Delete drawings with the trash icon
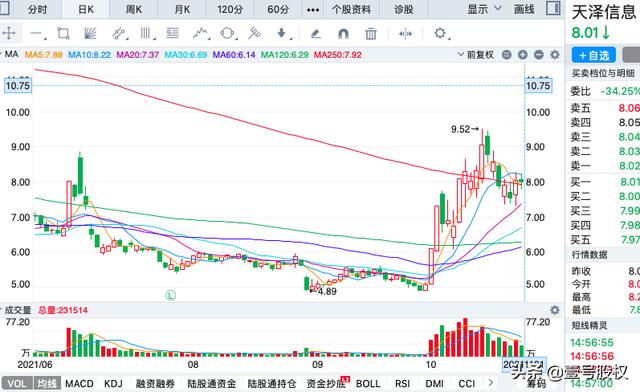 371,33
